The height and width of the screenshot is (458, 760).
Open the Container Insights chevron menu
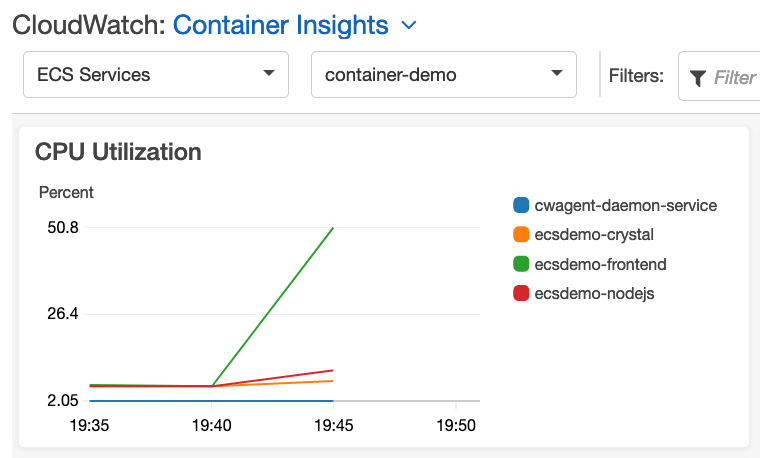tap(409, 25)
